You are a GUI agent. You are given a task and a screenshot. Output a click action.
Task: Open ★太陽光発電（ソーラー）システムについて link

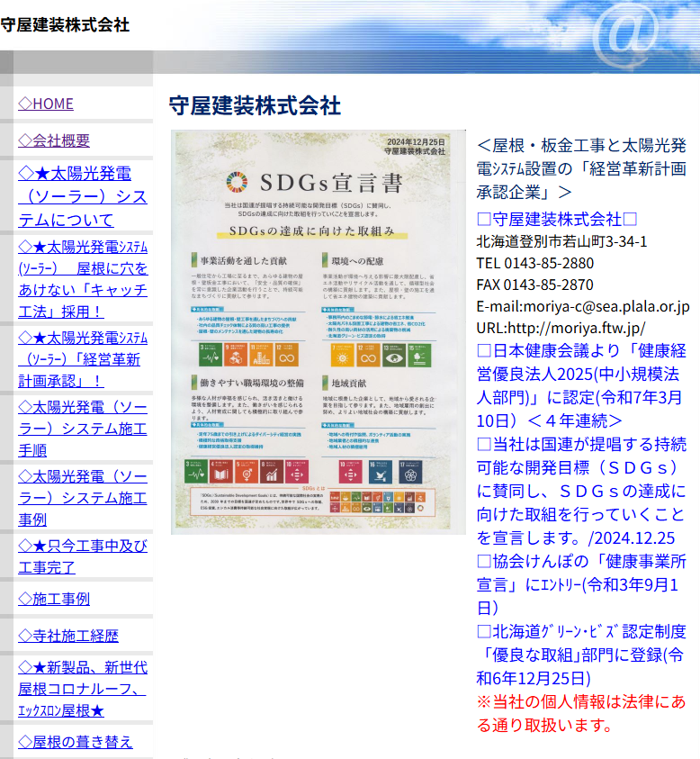click(82, 196)
